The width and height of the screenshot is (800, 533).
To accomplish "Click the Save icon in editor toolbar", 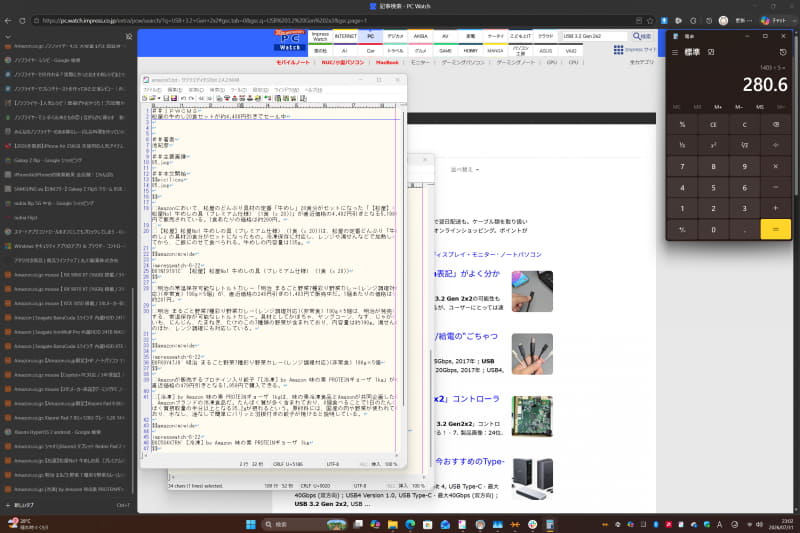I will coord(166,98).
